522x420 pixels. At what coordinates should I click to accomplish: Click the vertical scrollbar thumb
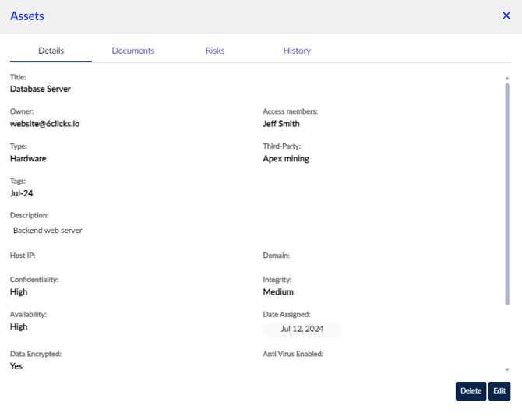click(x=507, y=195)
